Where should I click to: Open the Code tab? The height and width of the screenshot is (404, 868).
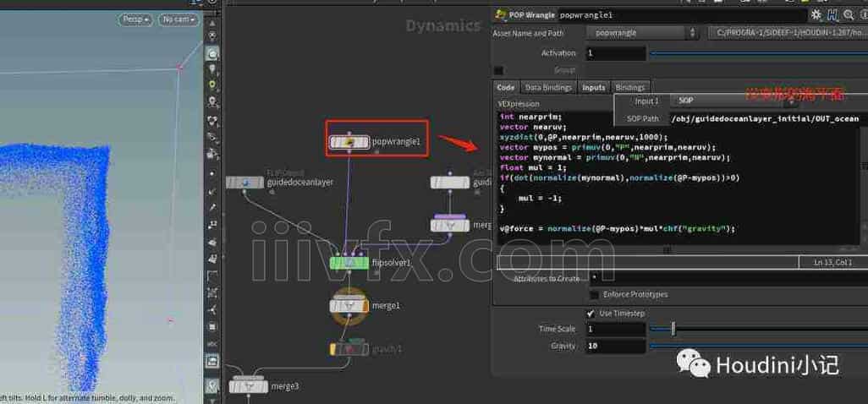[505, 87]
